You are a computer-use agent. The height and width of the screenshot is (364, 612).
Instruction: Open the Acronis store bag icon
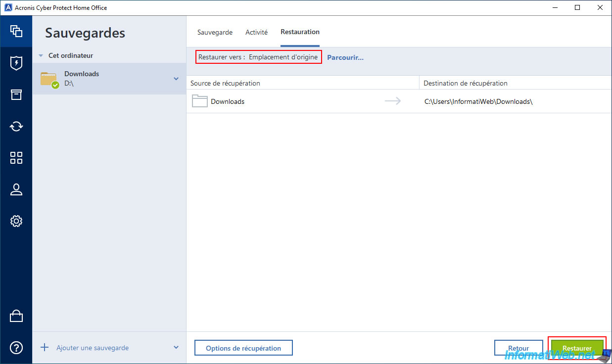16,316
